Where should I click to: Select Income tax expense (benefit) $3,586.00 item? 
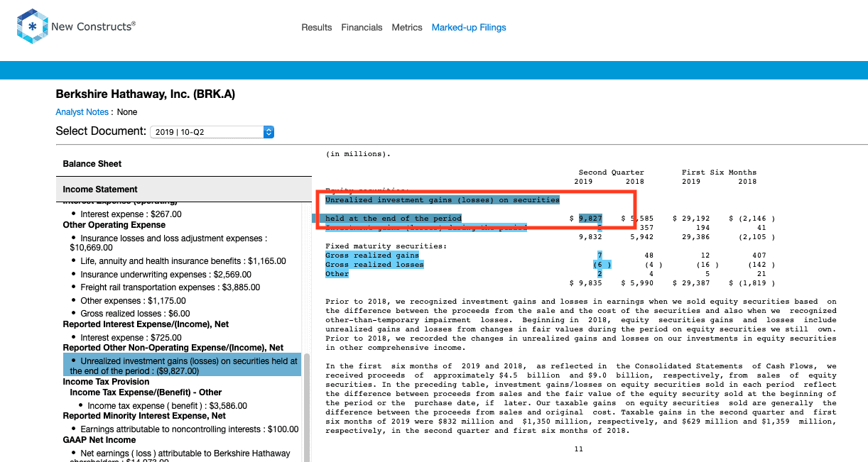click(168, 406)
